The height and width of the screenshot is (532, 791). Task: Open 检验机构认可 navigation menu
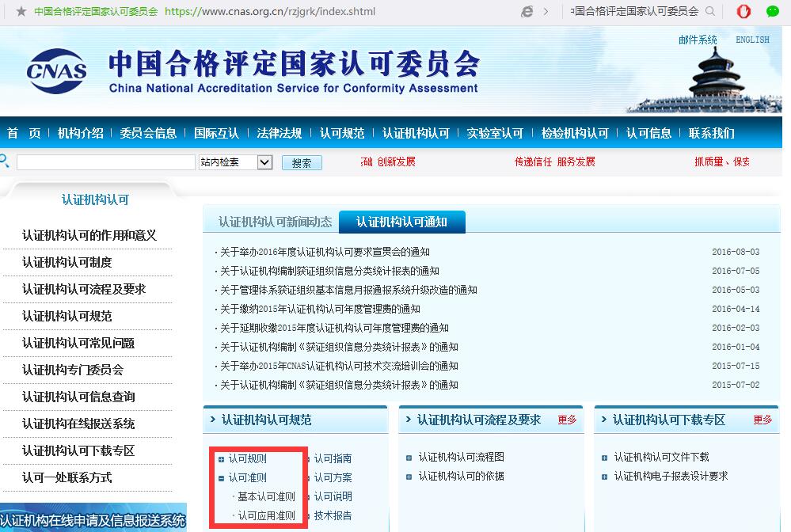[x=575, y=133]
